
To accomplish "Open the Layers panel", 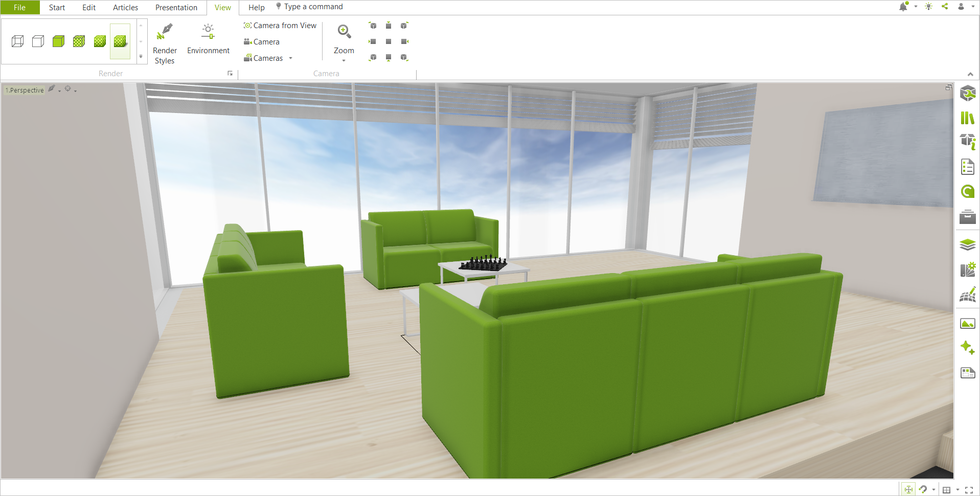I will click(x=968, y=245).
